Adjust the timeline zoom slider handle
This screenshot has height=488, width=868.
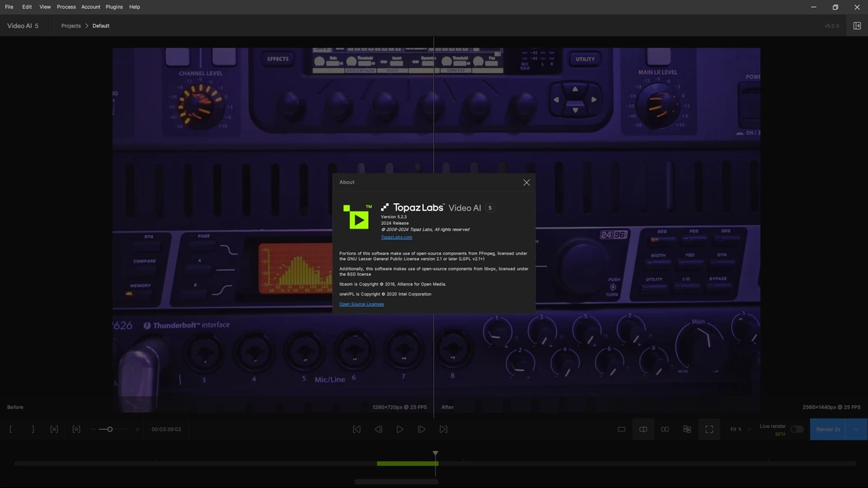(109, 429)
